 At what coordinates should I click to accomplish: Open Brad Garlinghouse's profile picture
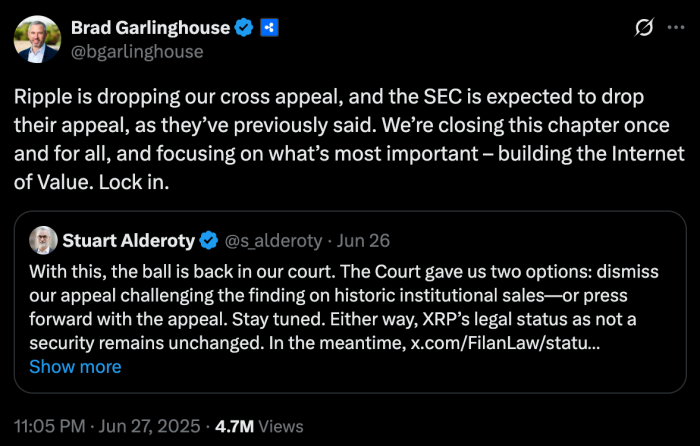pos(35,39)
